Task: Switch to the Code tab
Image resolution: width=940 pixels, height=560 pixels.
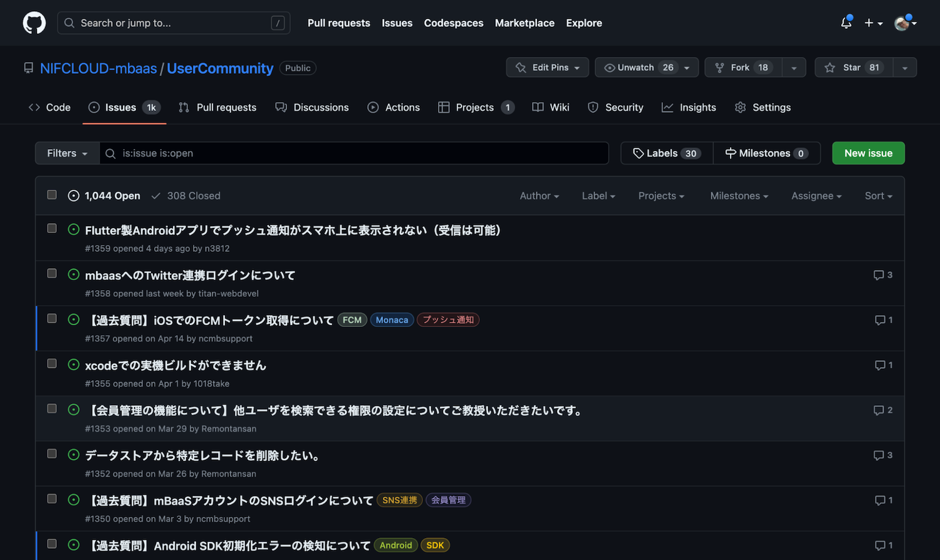Action: click(50, 108)
